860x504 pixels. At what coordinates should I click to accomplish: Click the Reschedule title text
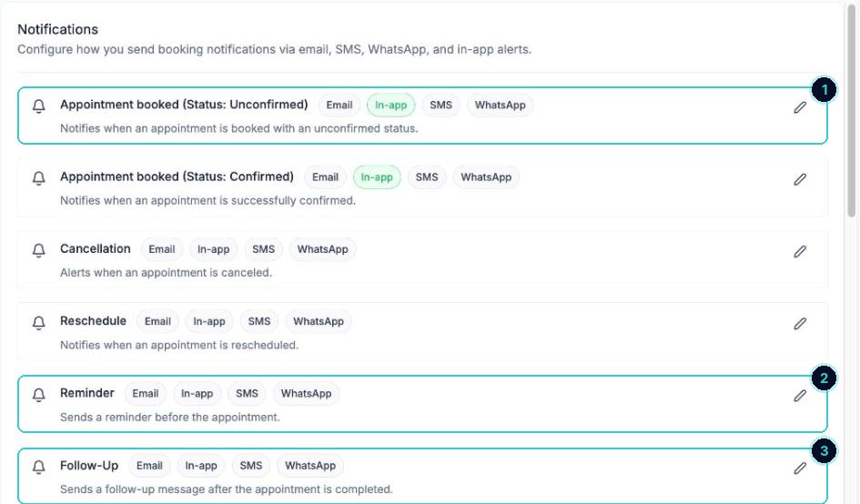coord(93,321)
